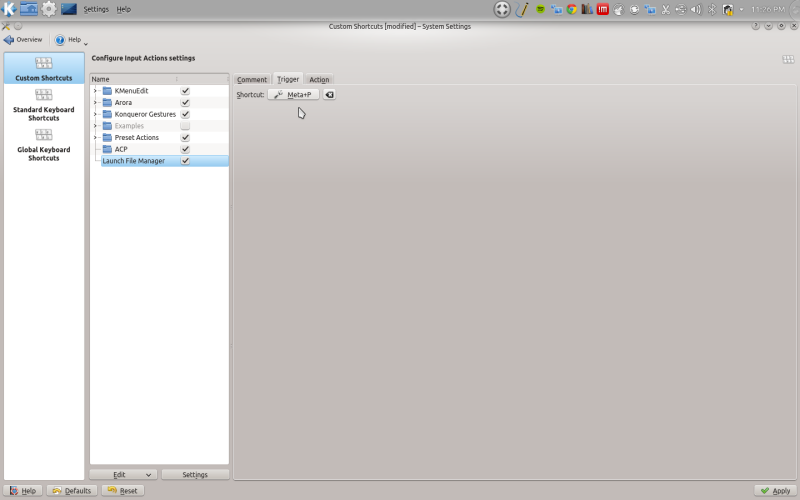Click the Settings button below the list

point(195,474)
